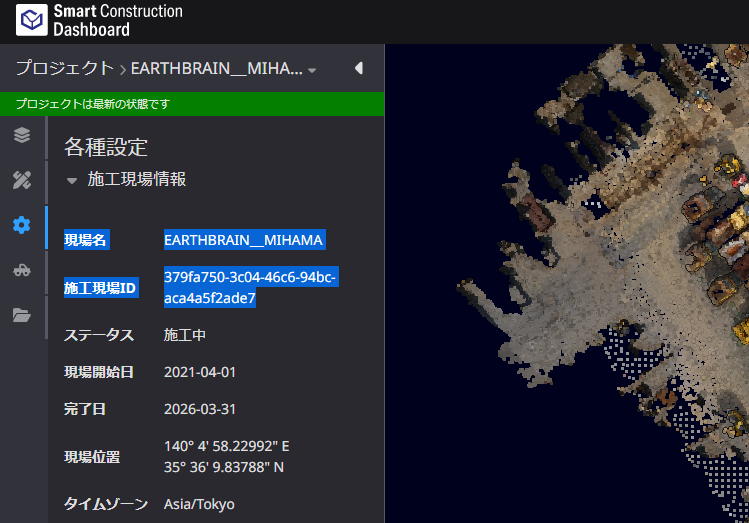Image resolution: width=749 pixels, height=523 pixels.
Task: Click the longitude 140° 4' 58.22992" E
Action: pyautogui.click(x=227, y=446)
